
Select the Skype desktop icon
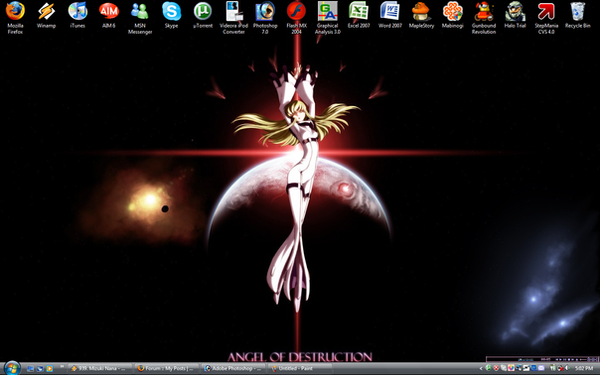171,15
